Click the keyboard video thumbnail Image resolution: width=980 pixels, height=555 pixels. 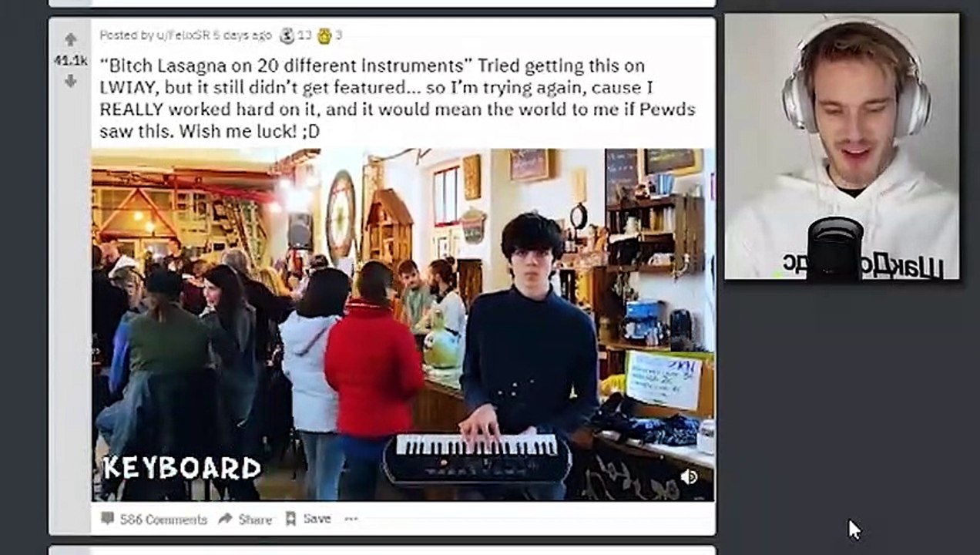tap(403, 325)
